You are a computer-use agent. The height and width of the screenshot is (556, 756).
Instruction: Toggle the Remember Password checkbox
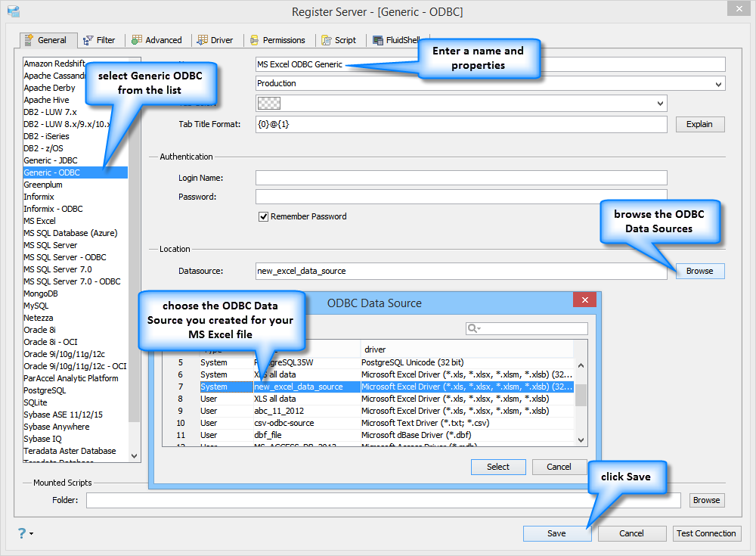[263, 216]
